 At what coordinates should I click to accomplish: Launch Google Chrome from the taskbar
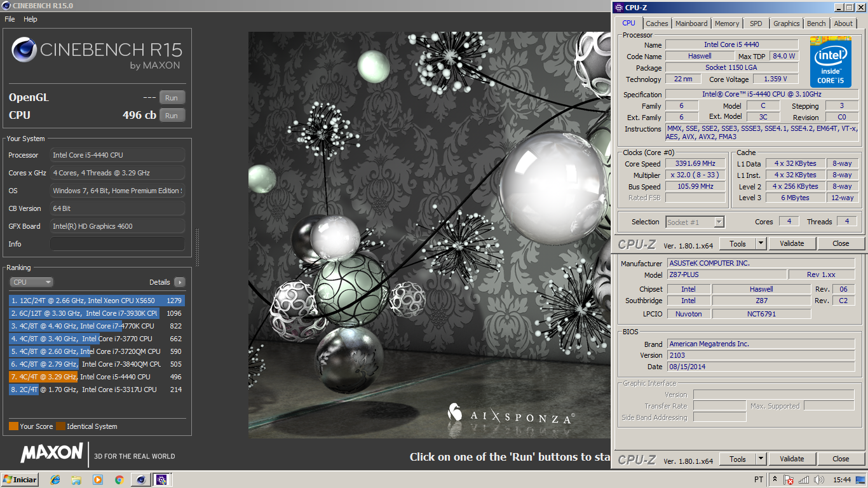point(119,480)
